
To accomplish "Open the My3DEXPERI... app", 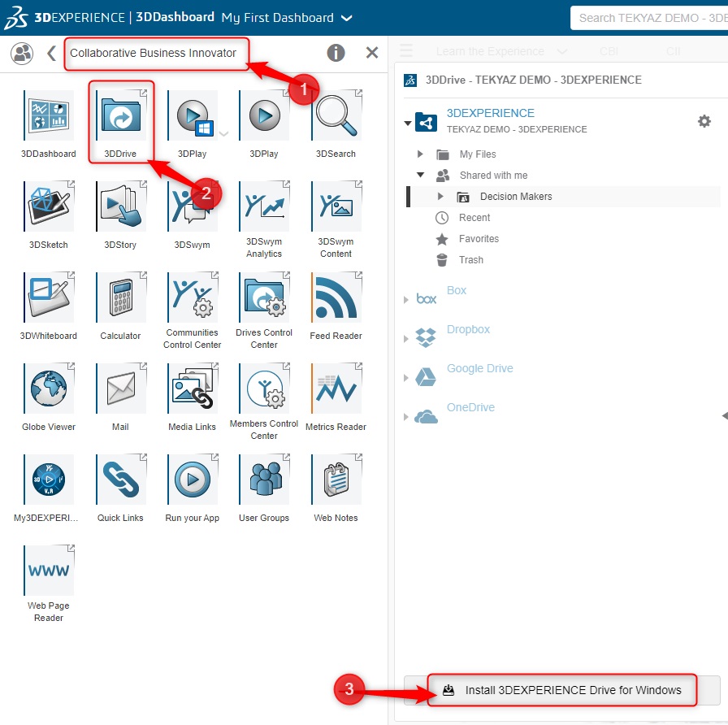I will click(x=49, y=480).
